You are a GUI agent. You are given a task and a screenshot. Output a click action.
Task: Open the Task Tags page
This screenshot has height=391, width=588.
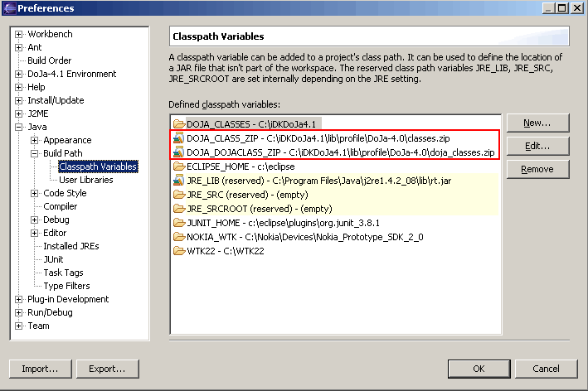point(63,273)
